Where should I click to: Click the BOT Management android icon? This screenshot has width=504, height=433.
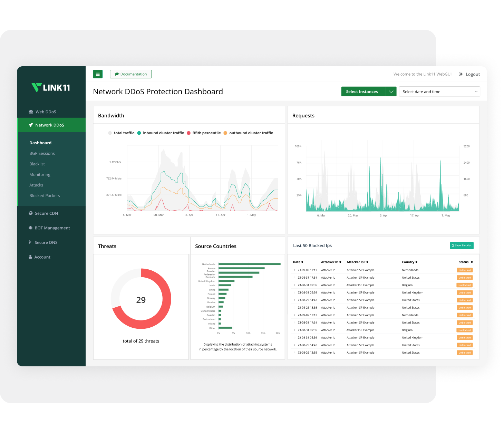tap(31, 228)
